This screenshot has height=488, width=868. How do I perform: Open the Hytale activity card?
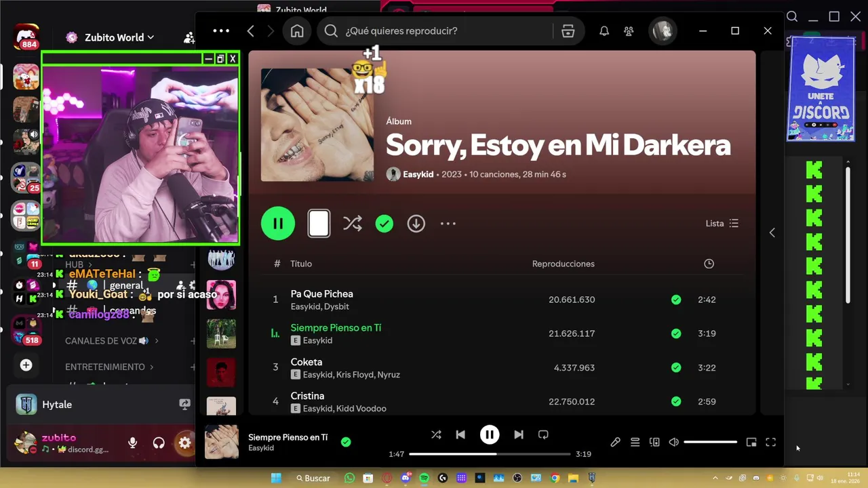point(102,405)
